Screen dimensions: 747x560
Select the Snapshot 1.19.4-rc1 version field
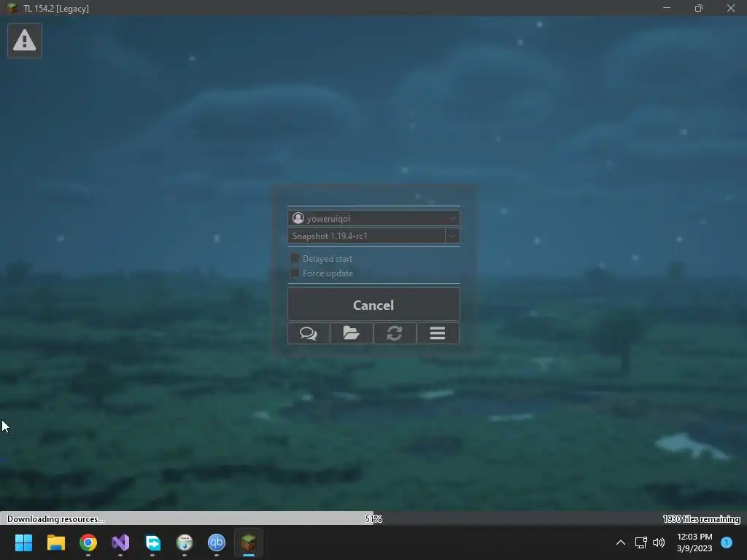pos(366,236)
